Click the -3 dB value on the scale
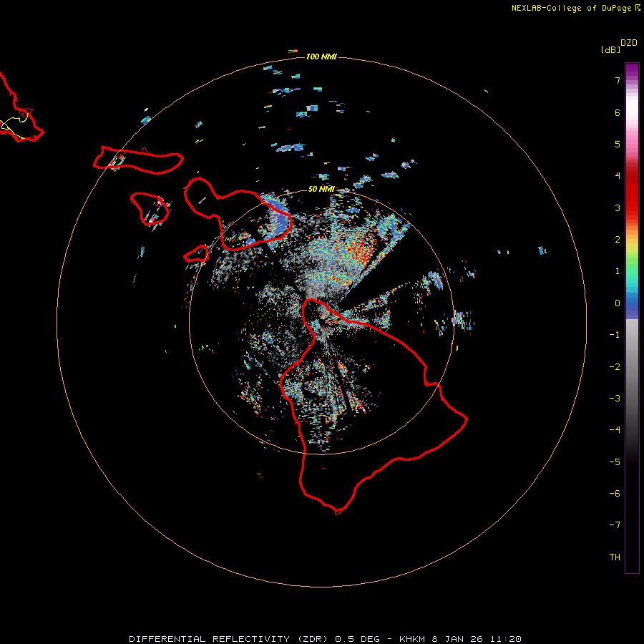The width and height of the screenshot is (644, 644). [x=615, y=399]
